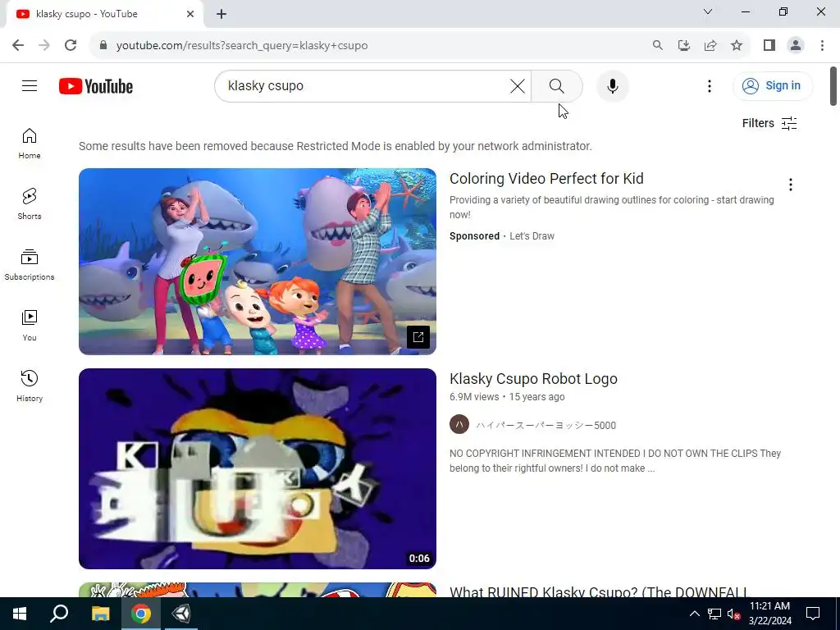Open You section in sidebar
The width and height of the screenshot is (840, 630).
(30, 325)
